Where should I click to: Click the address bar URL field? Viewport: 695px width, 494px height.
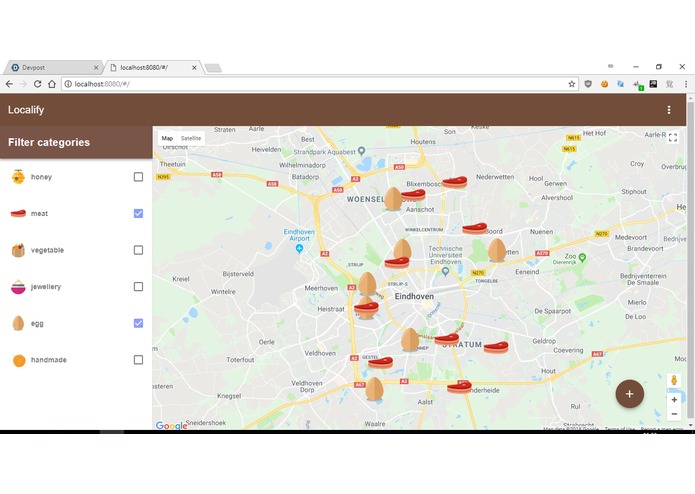click(319, 84)
